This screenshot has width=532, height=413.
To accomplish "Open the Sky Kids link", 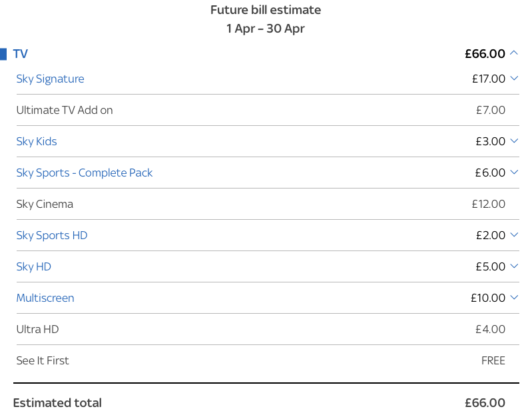I will (37, 141).
